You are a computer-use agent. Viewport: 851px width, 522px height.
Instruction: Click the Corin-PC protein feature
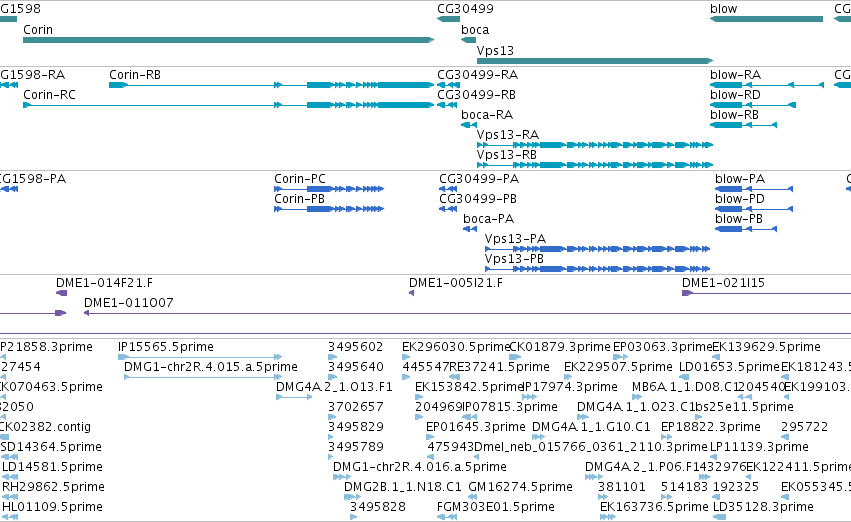tap(329, 189)
